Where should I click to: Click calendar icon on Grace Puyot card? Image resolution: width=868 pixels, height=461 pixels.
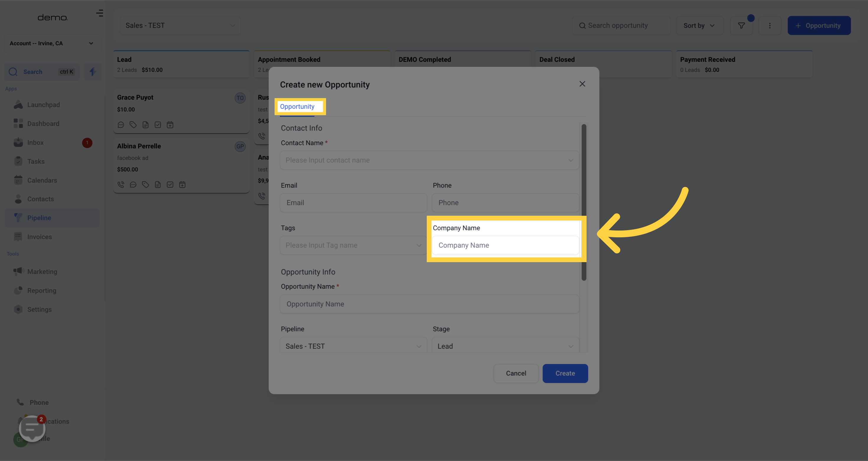pyautogui.click(x=170, y=125)
